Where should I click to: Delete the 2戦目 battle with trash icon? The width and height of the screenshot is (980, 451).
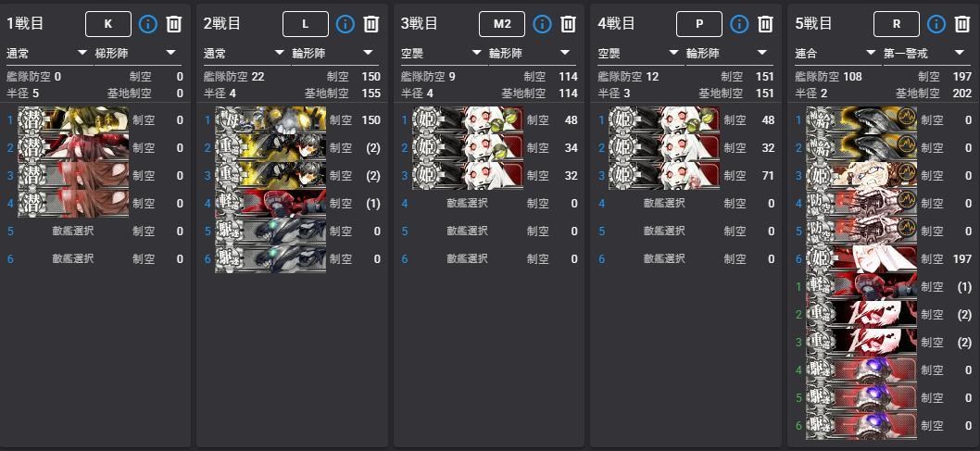[x=371, y=24]
